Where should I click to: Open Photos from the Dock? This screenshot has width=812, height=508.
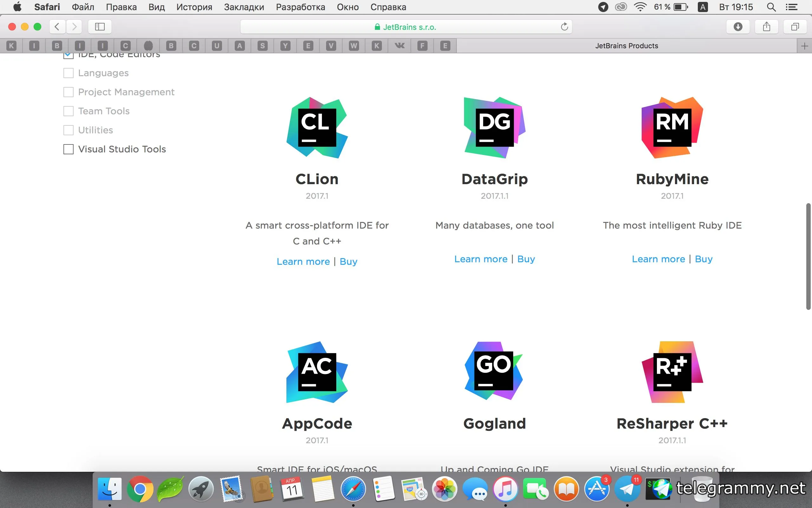click(444, 489)
